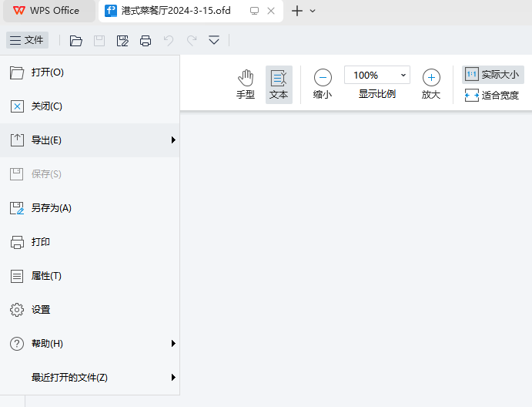Click the undo arrow icon
Screen dimensions: 532x407
click(x=169, y=41)
